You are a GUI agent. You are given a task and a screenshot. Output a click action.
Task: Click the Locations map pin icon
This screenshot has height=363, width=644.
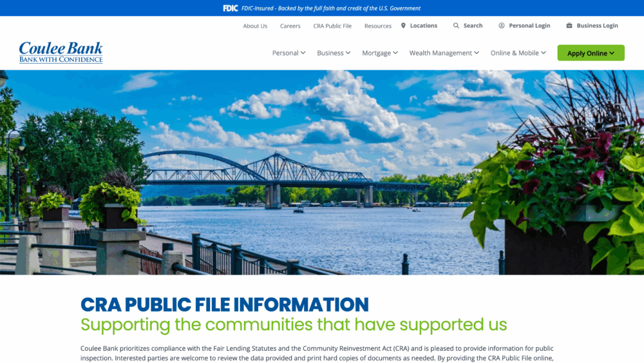(403, 26)
